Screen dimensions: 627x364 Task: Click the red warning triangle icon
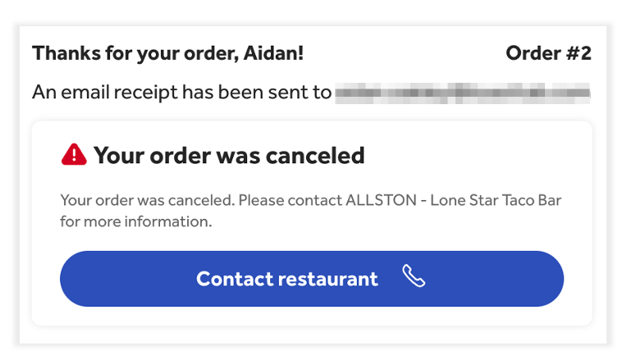click(73, 154)
